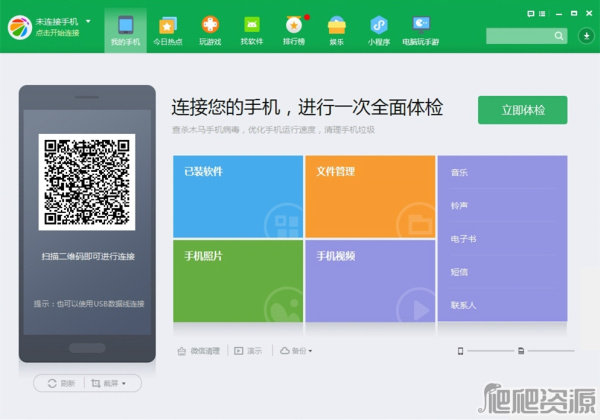Expand the 备份 backup dropdown
The width and height of the screenshot is (600, 420).
[x=297, y=351]
